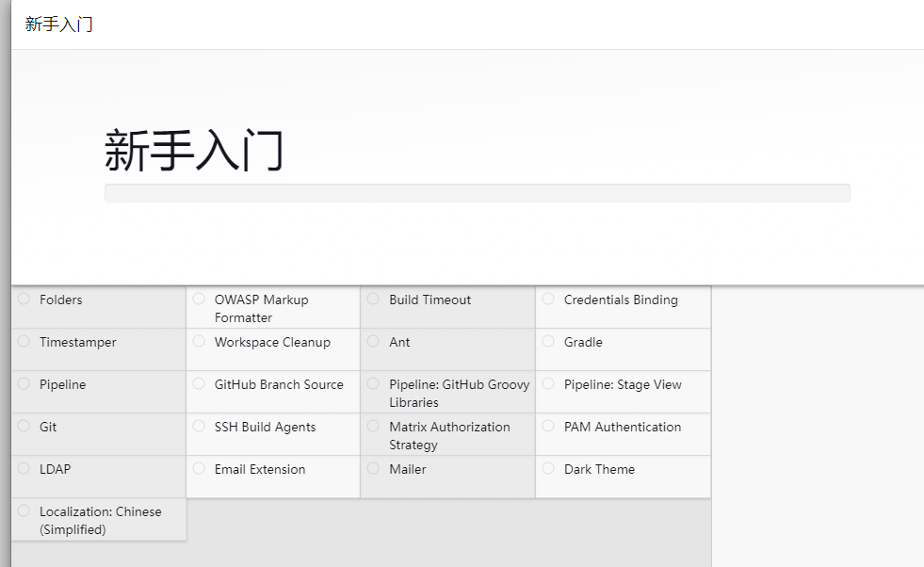
Task: Select the Matrix Authorization Strategy plugin name
Action: [x=449, y=435]
